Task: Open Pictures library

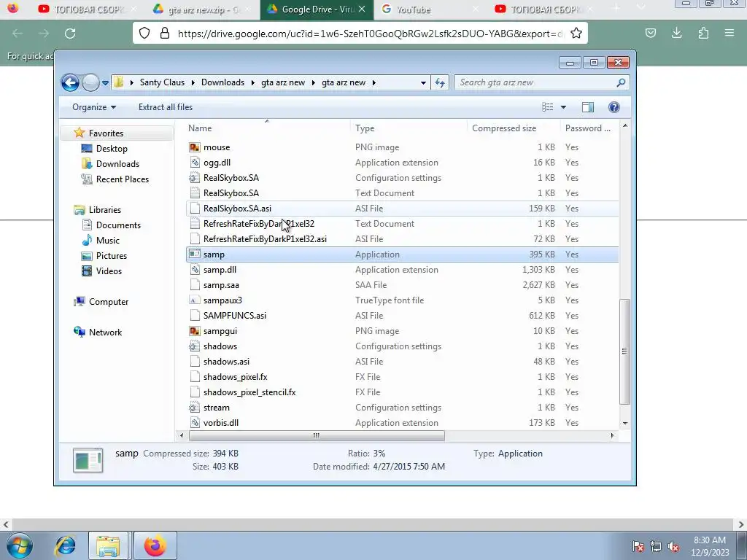Action: (x=112, y=256)
